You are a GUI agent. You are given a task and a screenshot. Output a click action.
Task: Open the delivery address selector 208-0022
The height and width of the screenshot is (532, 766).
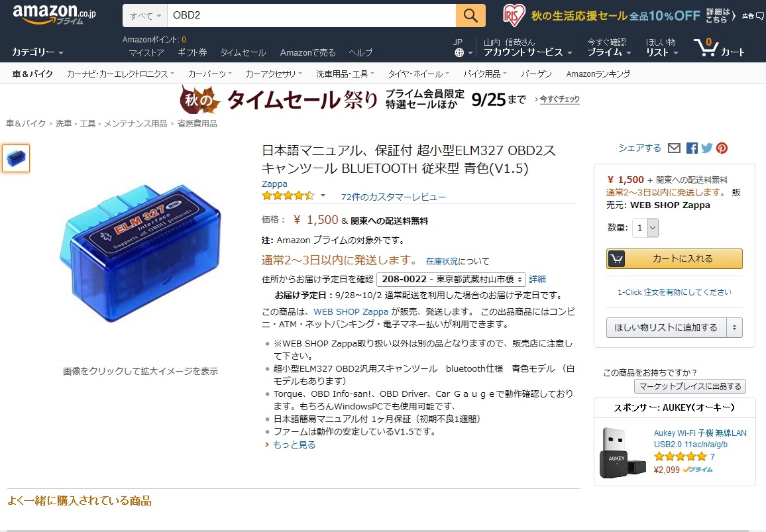(x=451, y=279)
